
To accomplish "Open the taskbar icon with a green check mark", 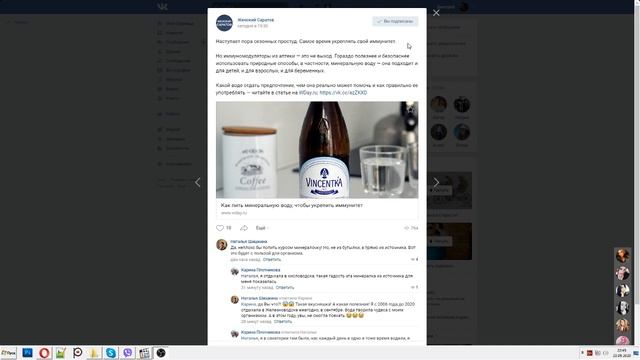I will pos(61,353).
